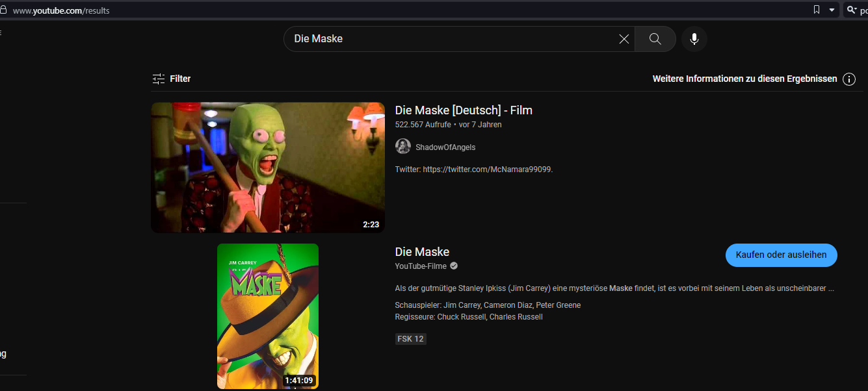Click the 522.567 Aufrufe view count
Image resolution: width=868 pixels, height=391 pixels.
[x=423, y=125]
